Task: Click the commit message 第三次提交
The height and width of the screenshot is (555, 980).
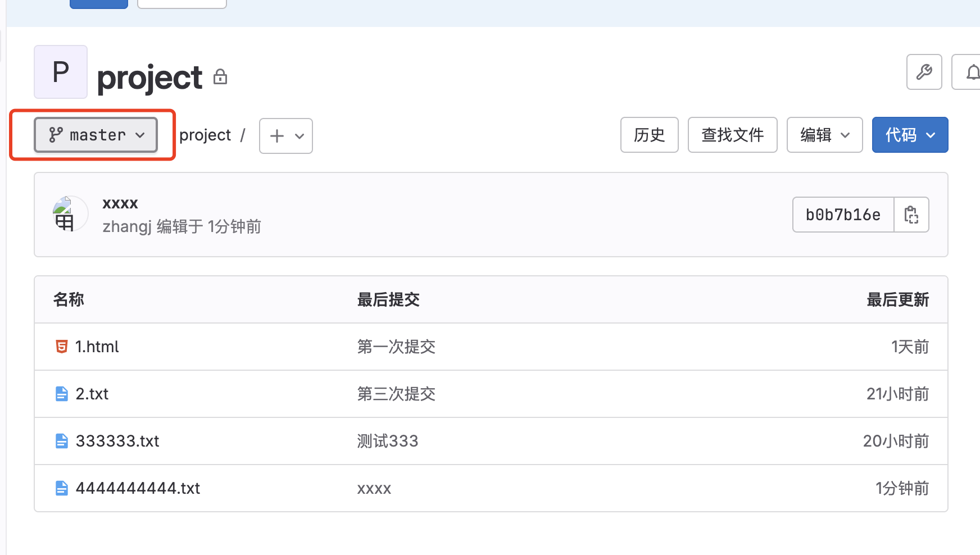Action: click(x=396, y=394)
